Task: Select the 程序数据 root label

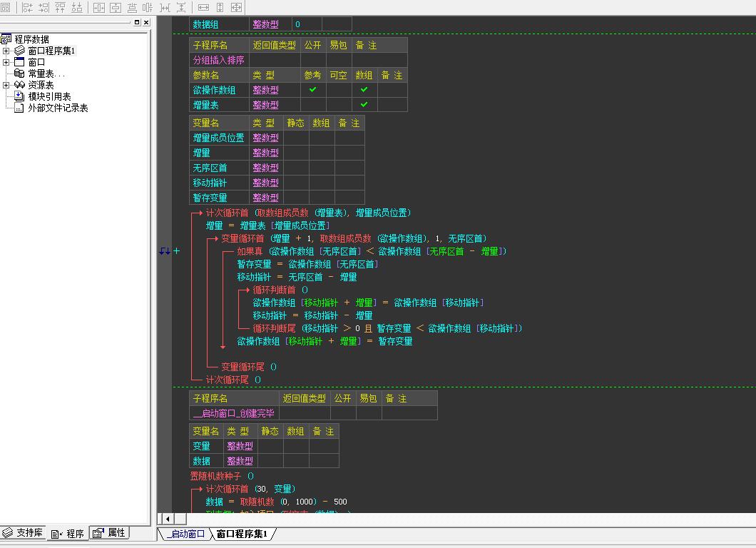Action: 31,39
